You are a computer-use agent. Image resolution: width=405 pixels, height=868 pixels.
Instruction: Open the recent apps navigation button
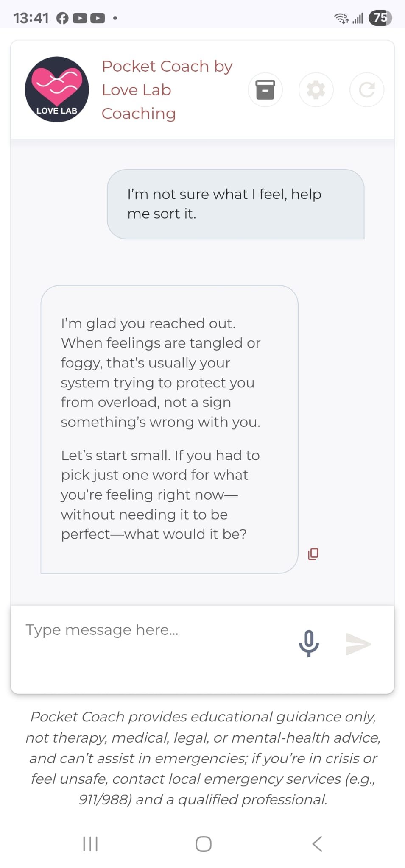90,843
